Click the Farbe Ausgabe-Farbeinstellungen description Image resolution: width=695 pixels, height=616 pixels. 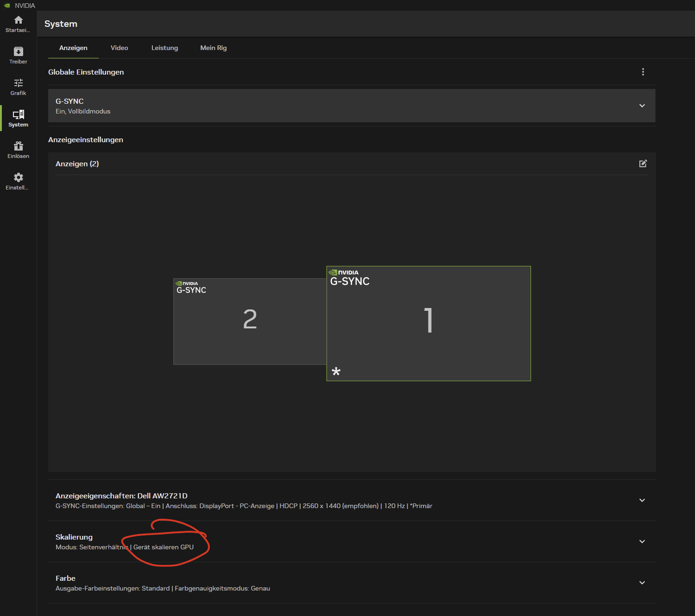(x=163, y=588)
